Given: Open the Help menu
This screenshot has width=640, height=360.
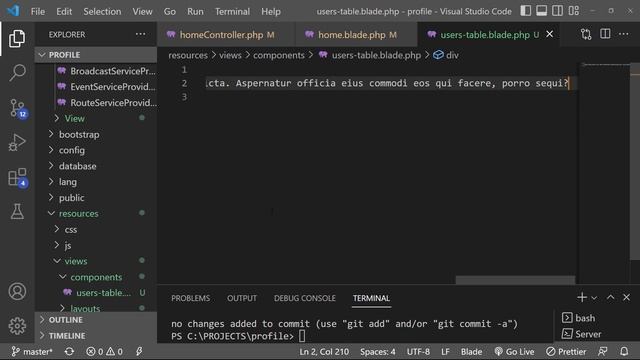Looking at the screenshot, I should click(271, 11).
